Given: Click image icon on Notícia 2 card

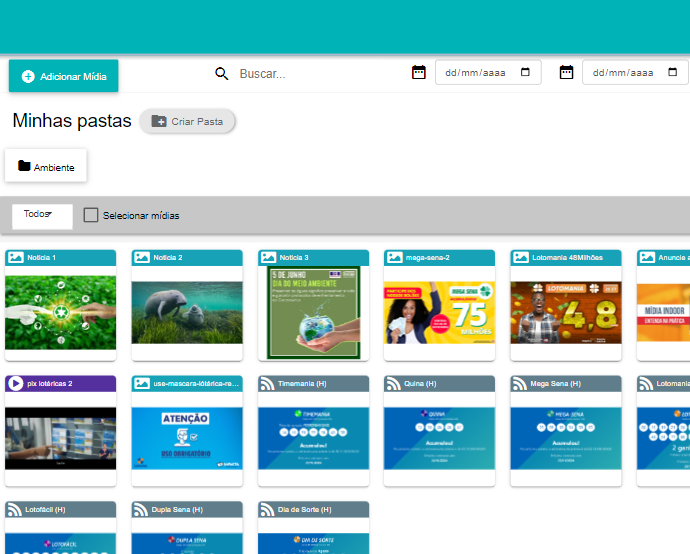Looking at the screenshot, I should click(142, 257).
